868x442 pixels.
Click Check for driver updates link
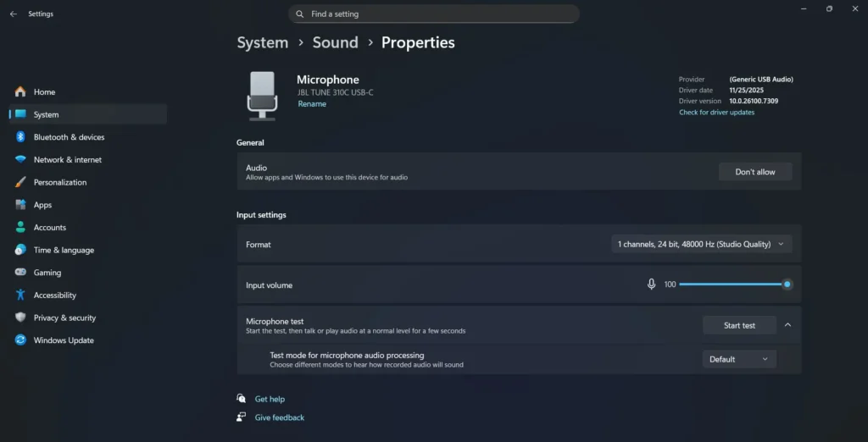pyautogui.click(x=716, y=113)
